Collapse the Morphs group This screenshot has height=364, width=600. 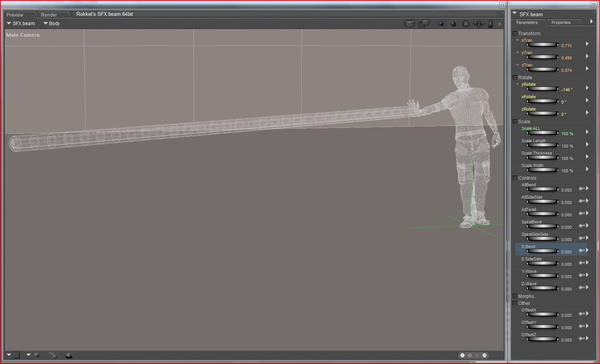515,296
